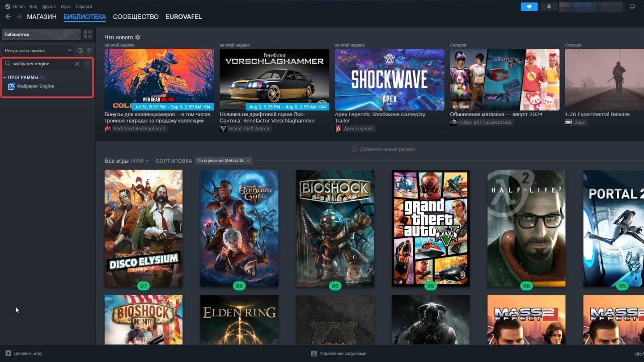The image size is (644, 362).
Task: Open the Apex Legends game tag
Action: [356, 129]
